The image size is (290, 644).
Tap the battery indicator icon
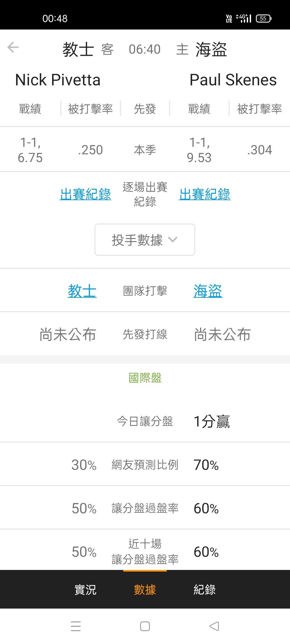263,19
